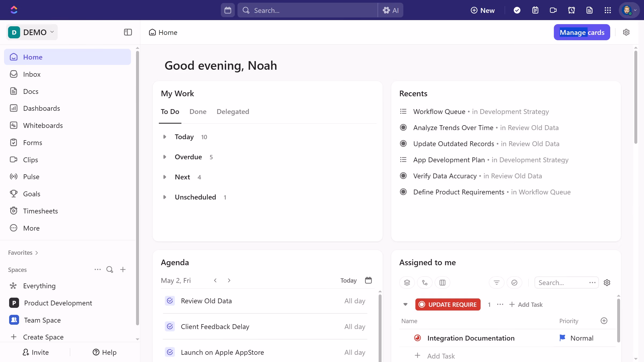Open Dashboards in sidebar

(x=67, y=108)
